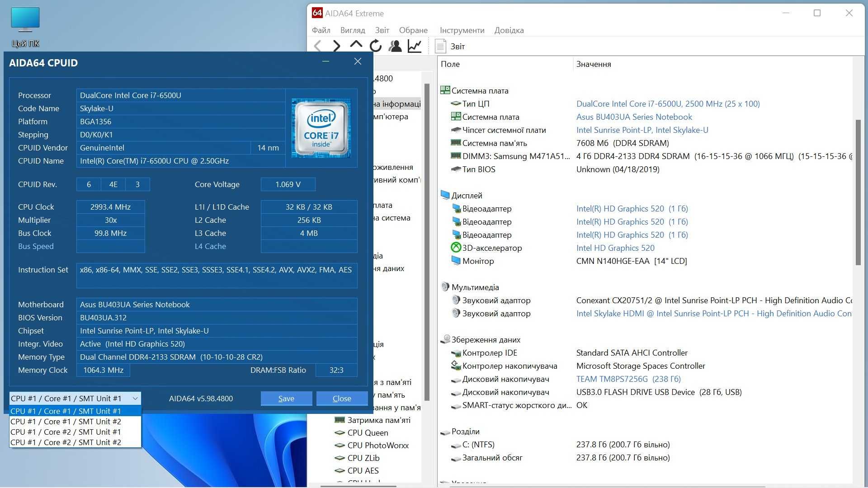Select the Системна плата section icon
The height and width of the screenshot is (488, 868).
coord(445,90)
